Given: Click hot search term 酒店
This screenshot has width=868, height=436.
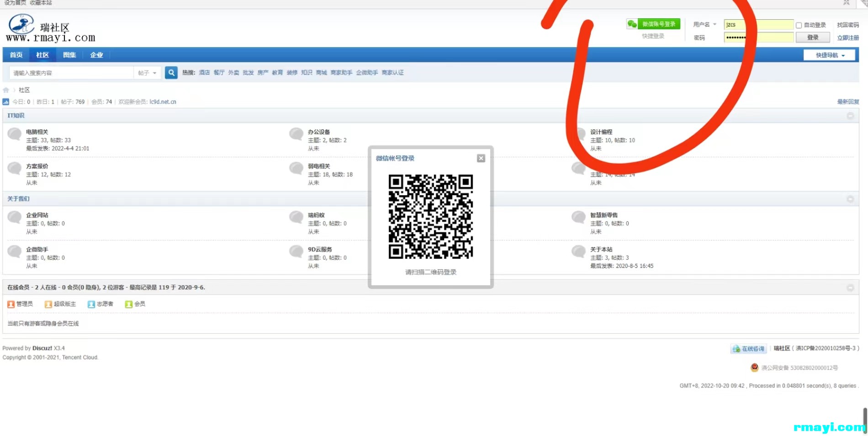Looking at the screenshot, I should 204,73.
